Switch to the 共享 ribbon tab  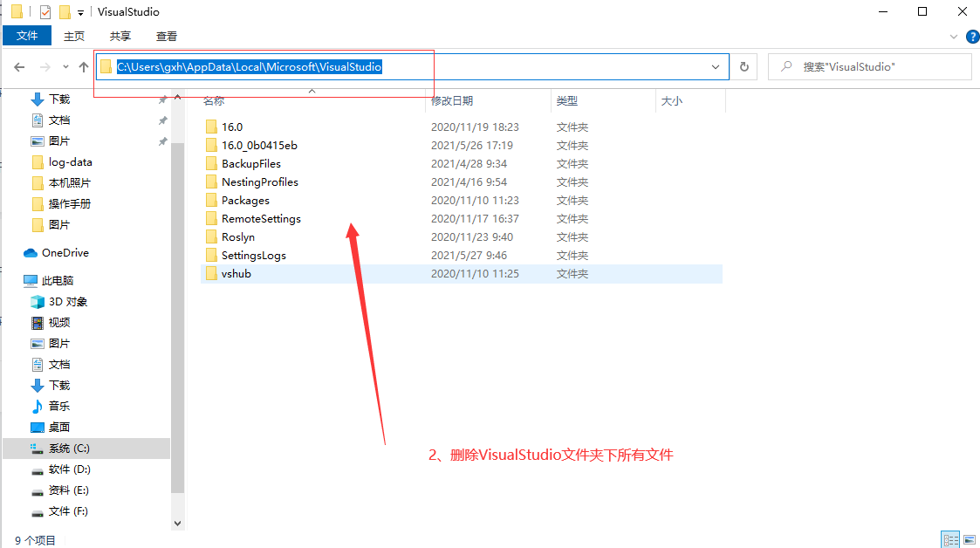[120, 37]
